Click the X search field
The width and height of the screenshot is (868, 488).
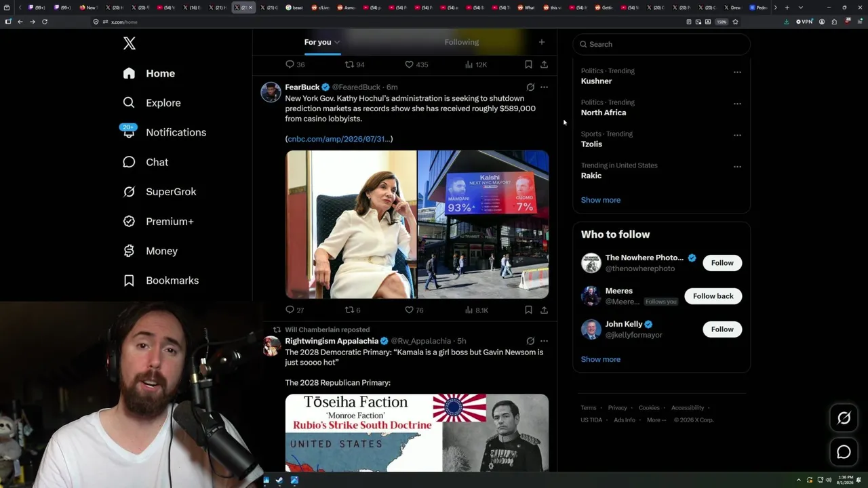click(662, 44)
